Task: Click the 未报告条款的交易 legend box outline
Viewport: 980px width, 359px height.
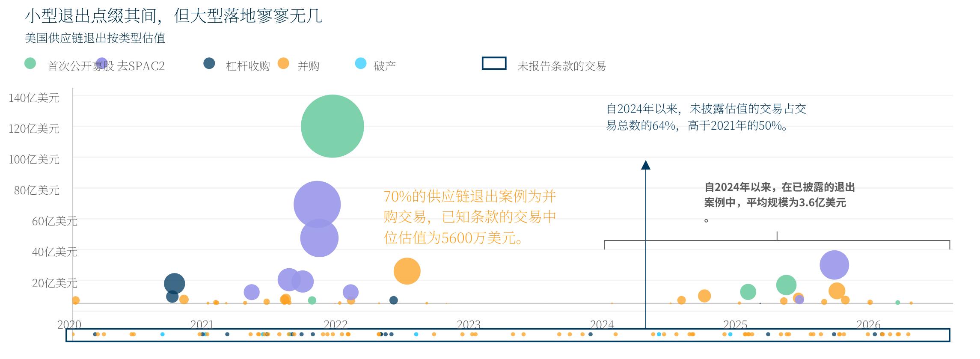Action: [x=494, y=63]
